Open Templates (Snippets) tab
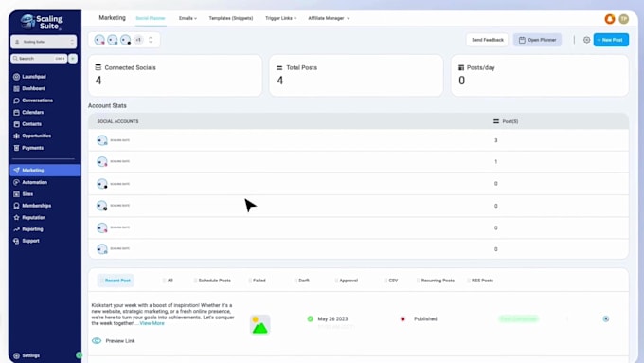Viewport: 644px width, 363px height. click(231, 18)
